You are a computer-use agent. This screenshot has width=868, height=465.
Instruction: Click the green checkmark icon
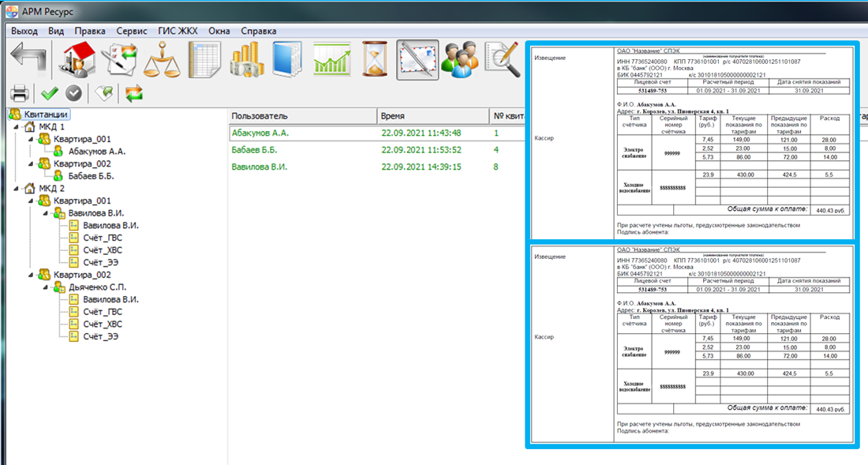coord(50,93)
